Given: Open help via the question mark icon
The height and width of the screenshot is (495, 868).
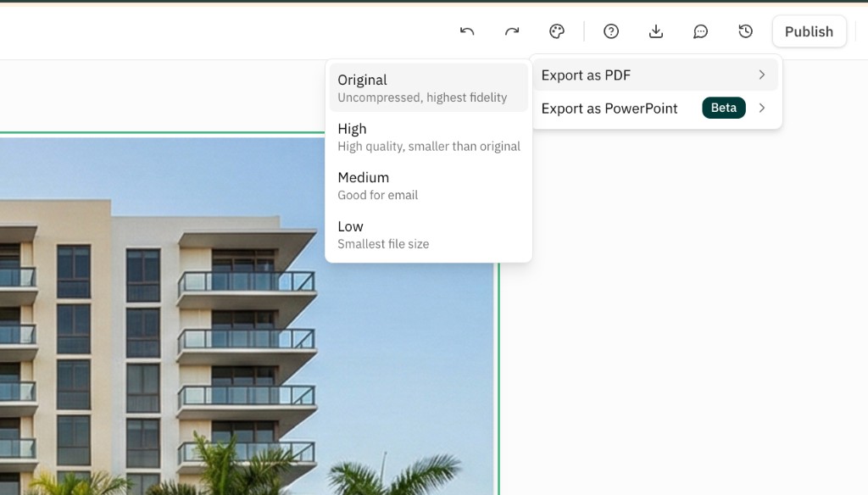Looking at the screenshot, I should click(611, 31).
